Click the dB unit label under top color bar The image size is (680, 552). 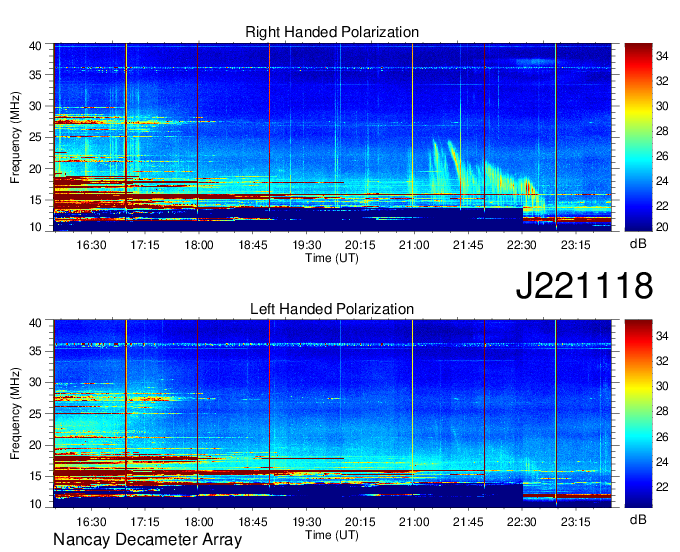pyautogui.click(x=638, y=244)
